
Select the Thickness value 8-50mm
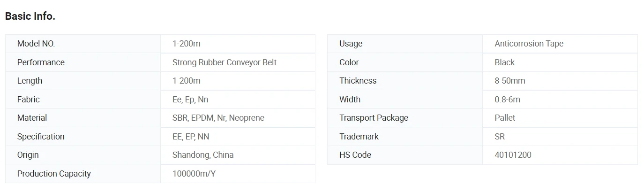(510, 81)
